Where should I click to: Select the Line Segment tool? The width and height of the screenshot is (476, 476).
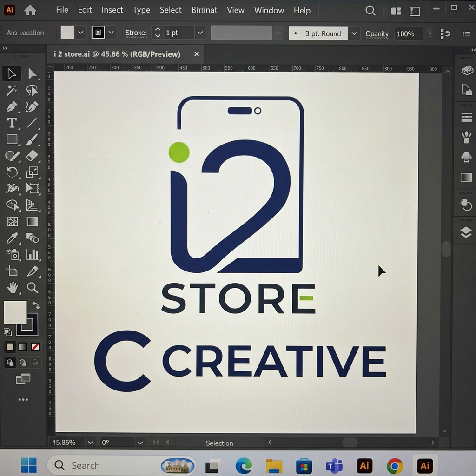point(32,123)
